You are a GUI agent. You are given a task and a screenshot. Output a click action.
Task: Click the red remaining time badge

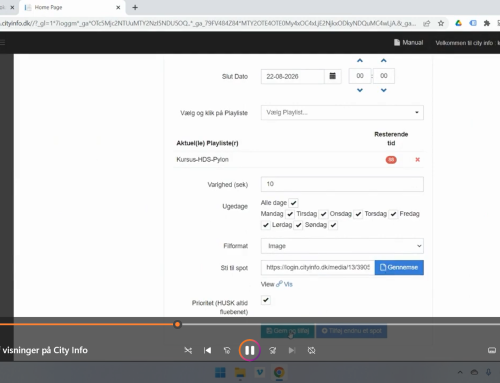click(x=391, y=160)
